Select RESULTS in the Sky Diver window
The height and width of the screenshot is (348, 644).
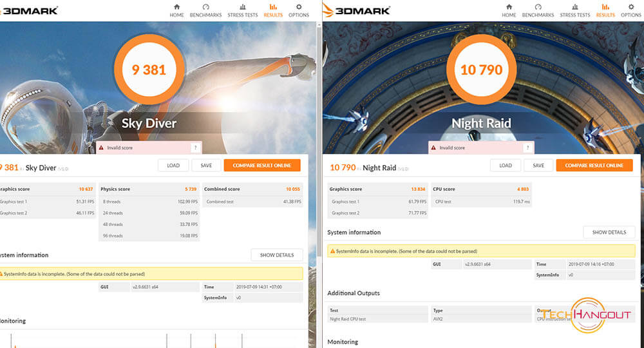point(273,11)
